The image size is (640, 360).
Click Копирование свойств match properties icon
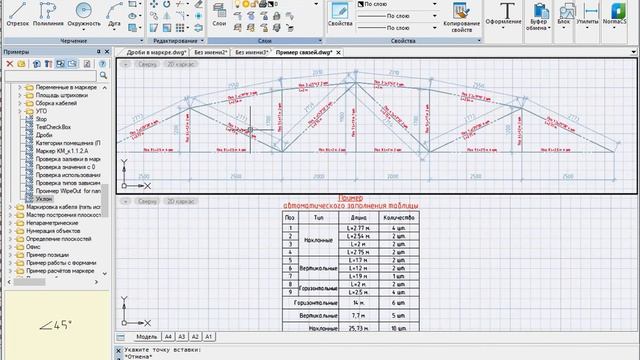coord(461,16)
